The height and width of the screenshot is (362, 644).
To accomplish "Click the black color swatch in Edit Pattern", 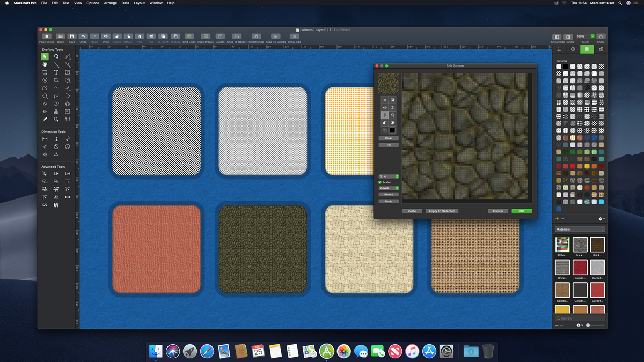I will (392, 130).
